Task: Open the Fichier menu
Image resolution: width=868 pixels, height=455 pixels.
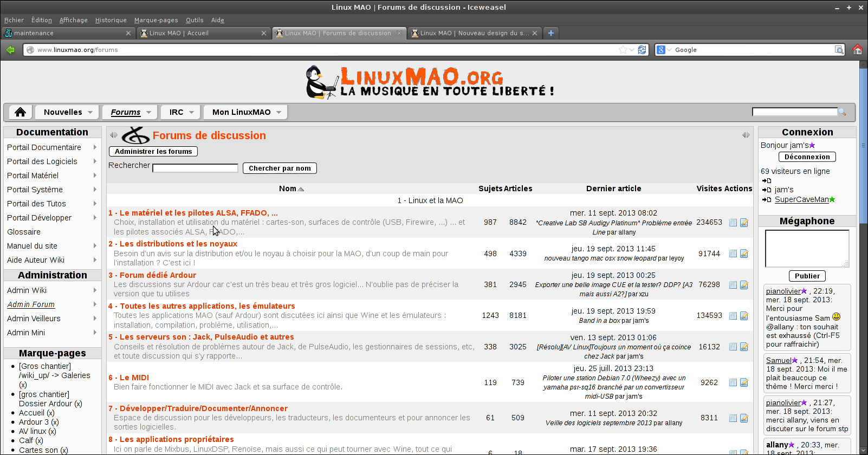Action: (x=14, y=20)
